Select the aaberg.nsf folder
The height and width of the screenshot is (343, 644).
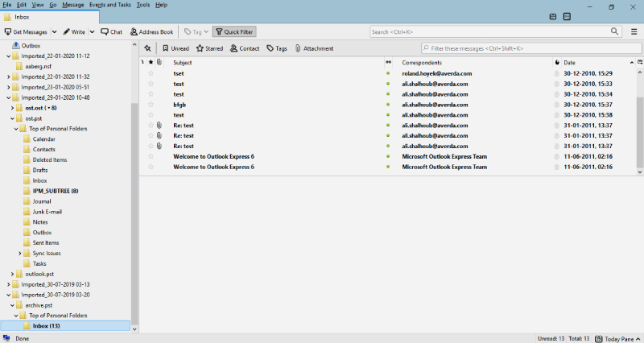click(38, 66)
